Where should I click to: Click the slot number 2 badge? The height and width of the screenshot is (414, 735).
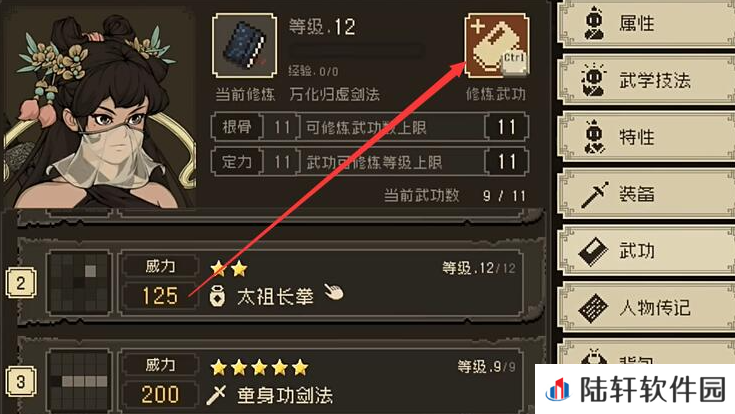pos(21,283)
